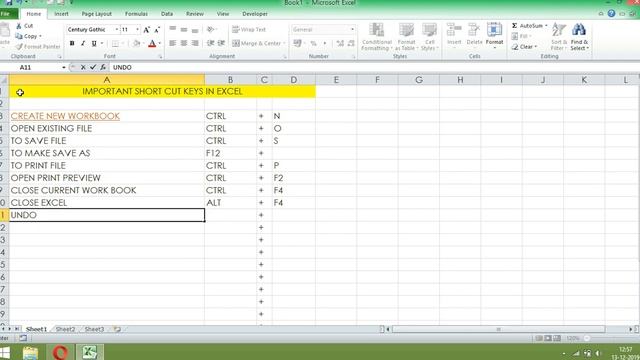Switch to the Formulas tab
The height and width of the screenshot is (360, 640).
(136, 14)
